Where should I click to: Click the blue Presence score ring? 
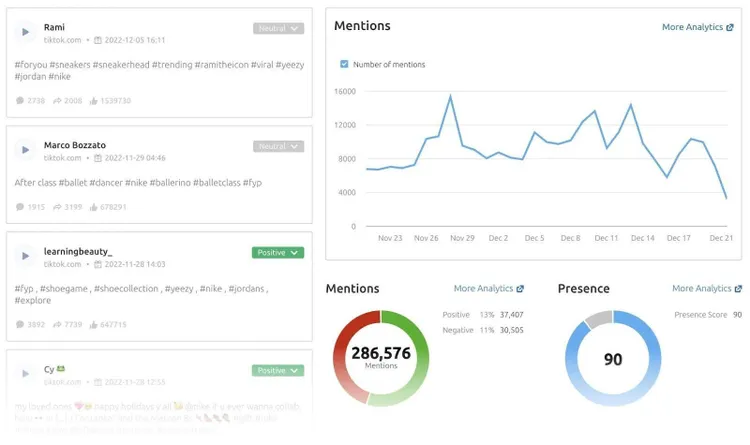[x=653, y=359]
